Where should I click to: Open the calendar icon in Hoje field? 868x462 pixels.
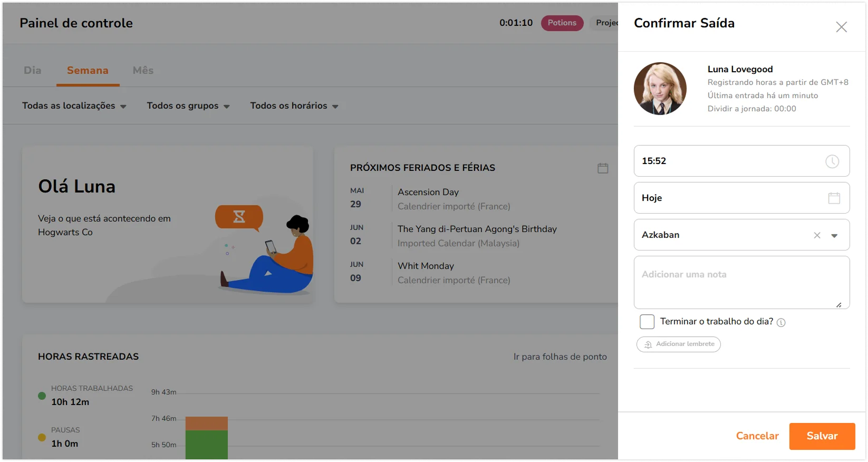834,198
